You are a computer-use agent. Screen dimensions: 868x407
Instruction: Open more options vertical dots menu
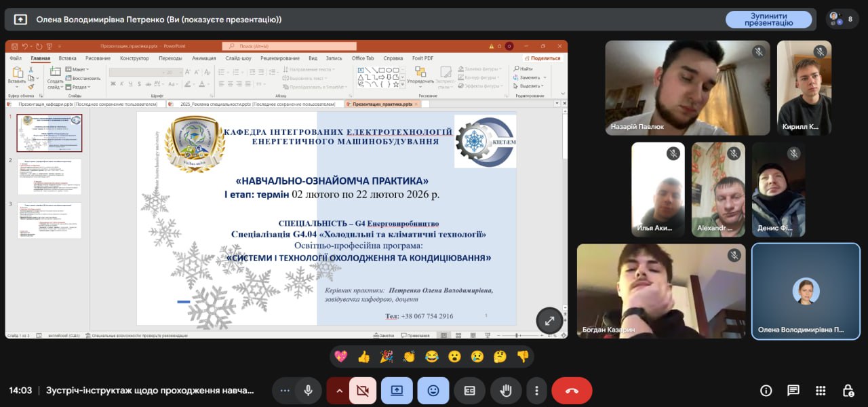(x=536, y=391)
